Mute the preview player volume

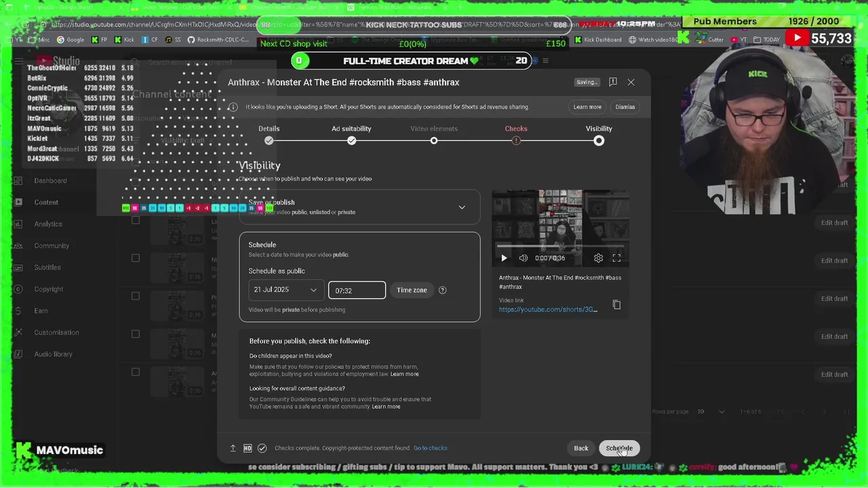(x=524, y=258)
